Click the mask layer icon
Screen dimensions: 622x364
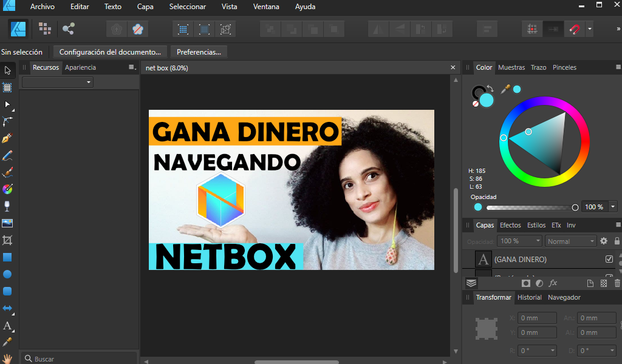525,283
